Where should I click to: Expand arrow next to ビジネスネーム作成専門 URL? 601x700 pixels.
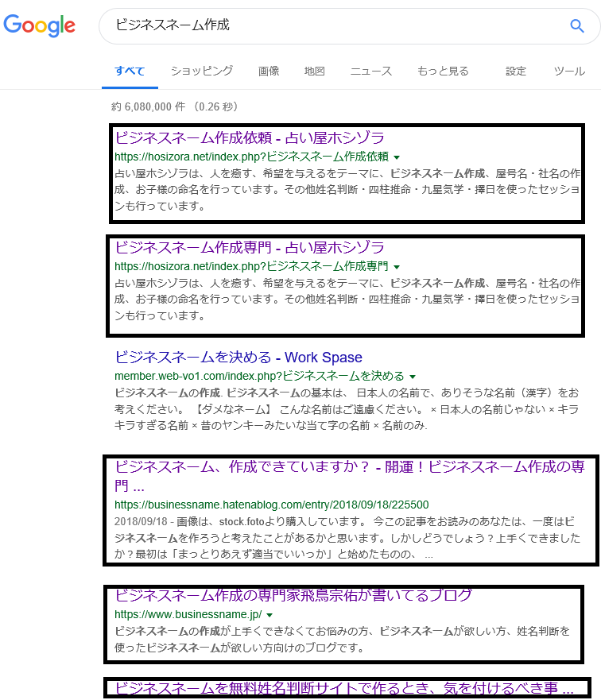(x=397, y=267)
